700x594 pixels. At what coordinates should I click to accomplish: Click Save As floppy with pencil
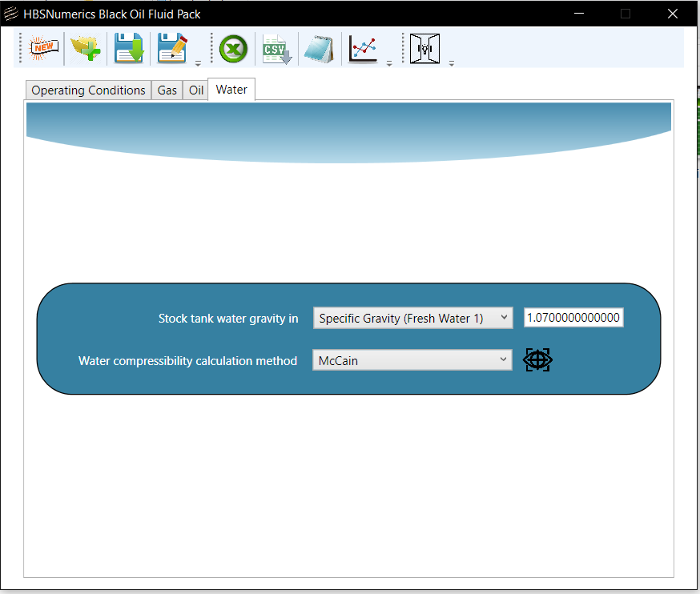172,48
